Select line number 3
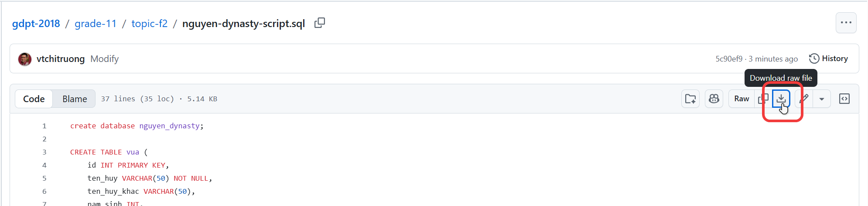This screenshot has width=868, height=206. tap(44, 152)
